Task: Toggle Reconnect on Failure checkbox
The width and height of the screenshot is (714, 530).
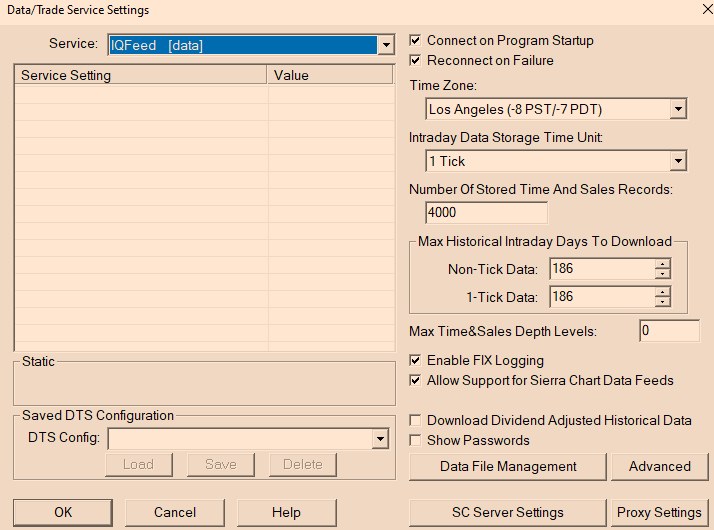Action: pos(415,60)
